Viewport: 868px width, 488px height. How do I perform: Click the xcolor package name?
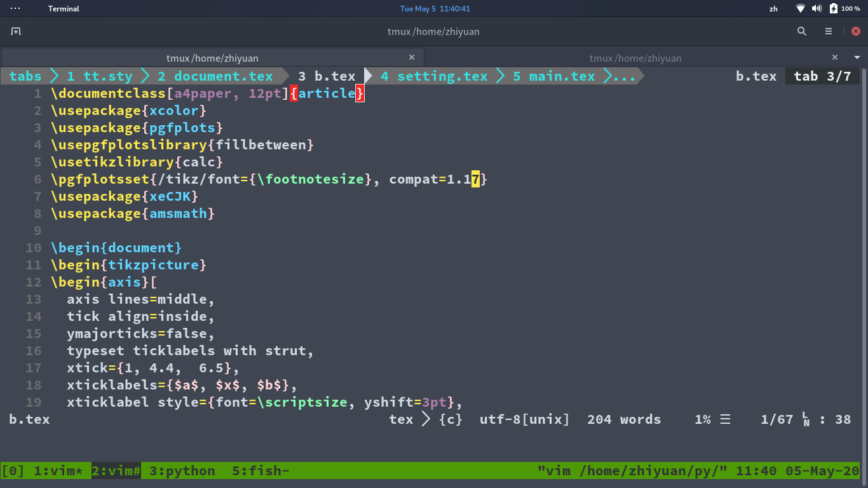point(174,111)
